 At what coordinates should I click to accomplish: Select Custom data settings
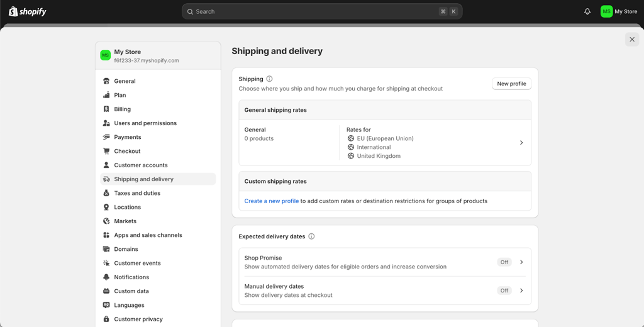[158, 291]
